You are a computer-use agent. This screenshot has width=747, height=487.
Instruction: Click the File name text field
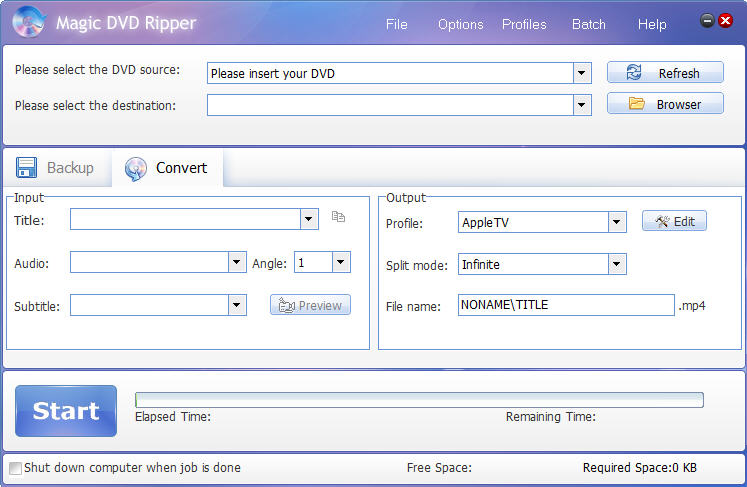pos(566,305)
